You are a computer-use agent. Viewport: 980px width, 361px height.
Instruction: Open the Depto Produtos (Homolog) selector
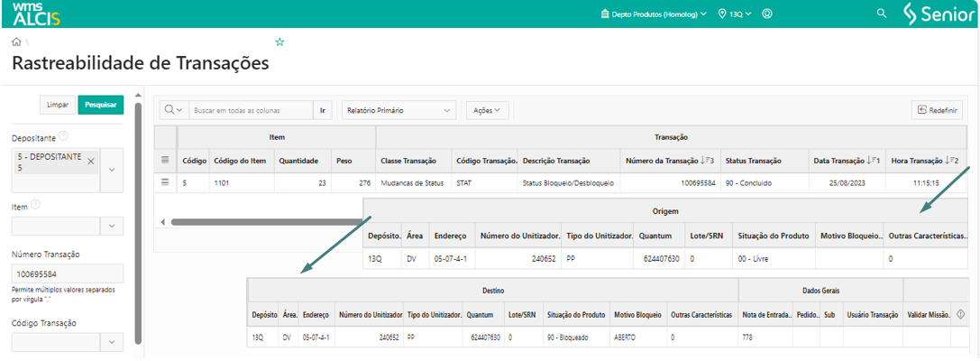tap(653, 14)
